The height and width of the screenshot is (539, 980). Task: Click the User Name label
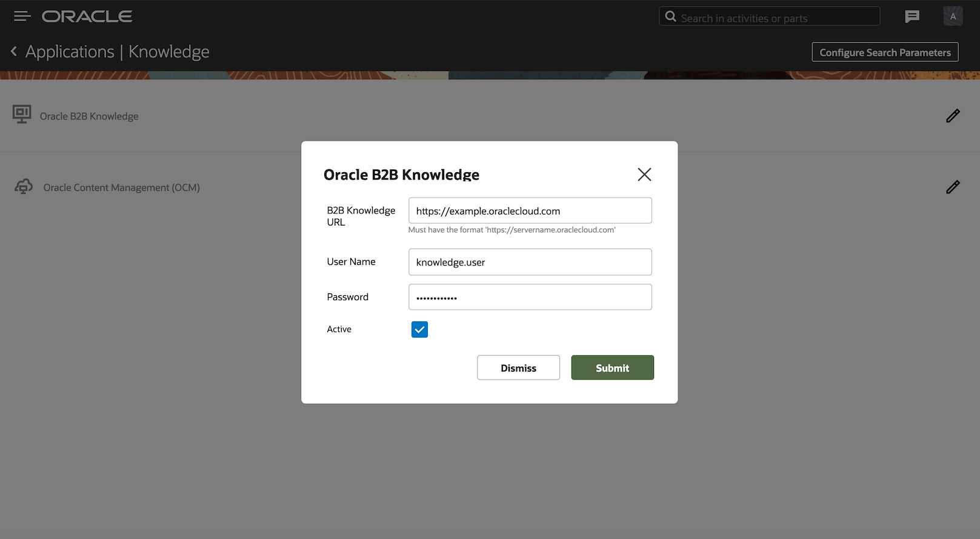pyautogui.click(x=352, y=262)
